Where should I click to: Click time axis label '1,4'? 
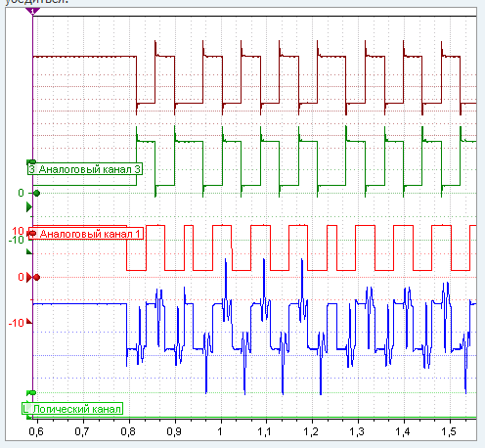pyautogui.click(x=403, y=431)
